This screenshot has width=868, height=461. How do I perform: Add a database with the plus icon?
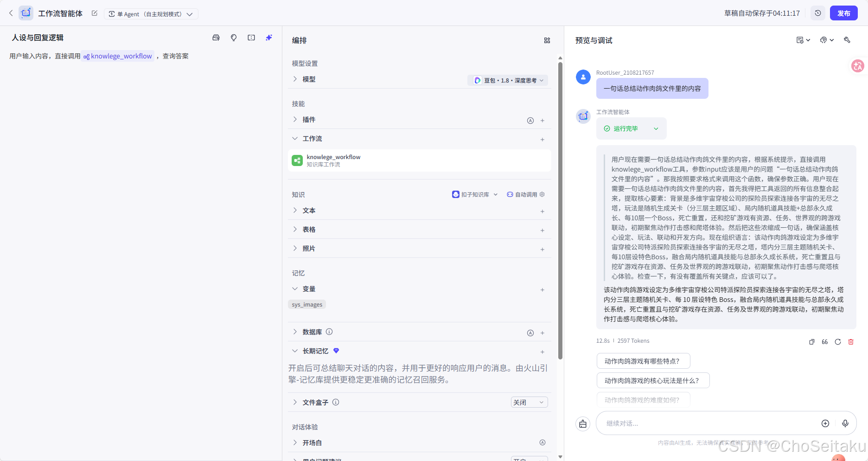click(x=542, y=333)
